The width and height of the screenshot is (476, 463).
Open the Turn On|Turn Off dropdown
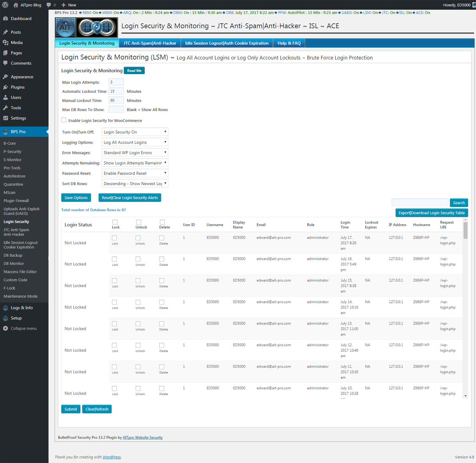coord(135,132)
